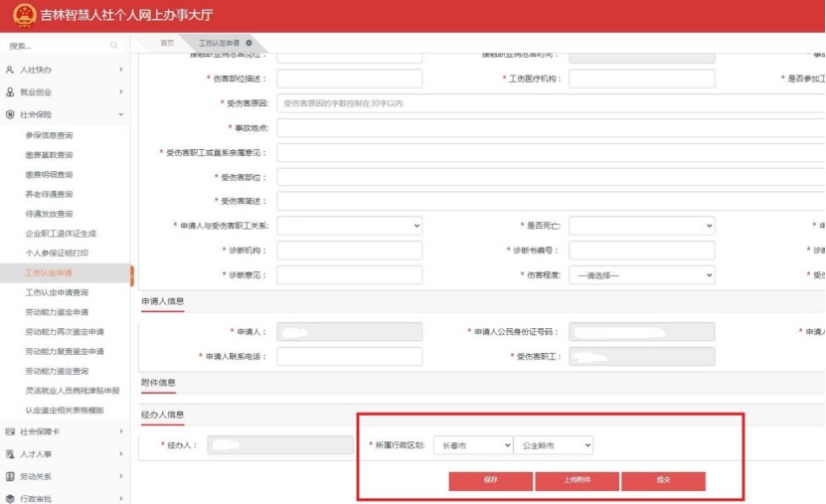Click the 人才人事 icon in sidebar

coord(10,453)
